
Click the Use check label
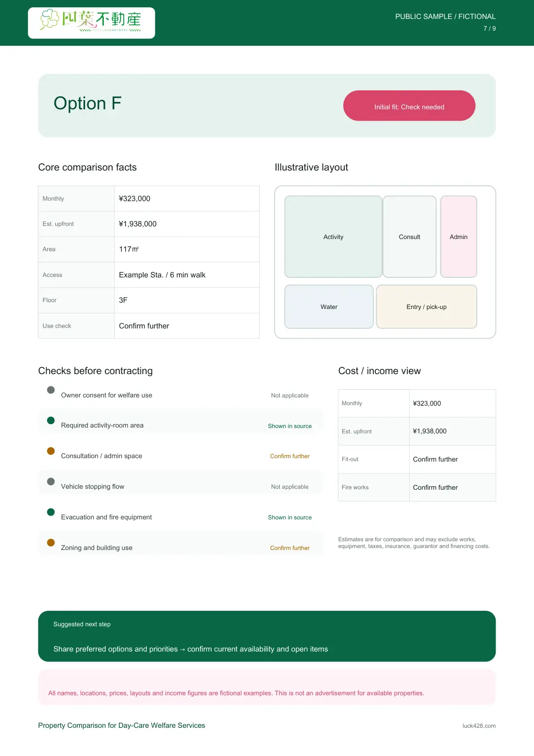(57, 326)
